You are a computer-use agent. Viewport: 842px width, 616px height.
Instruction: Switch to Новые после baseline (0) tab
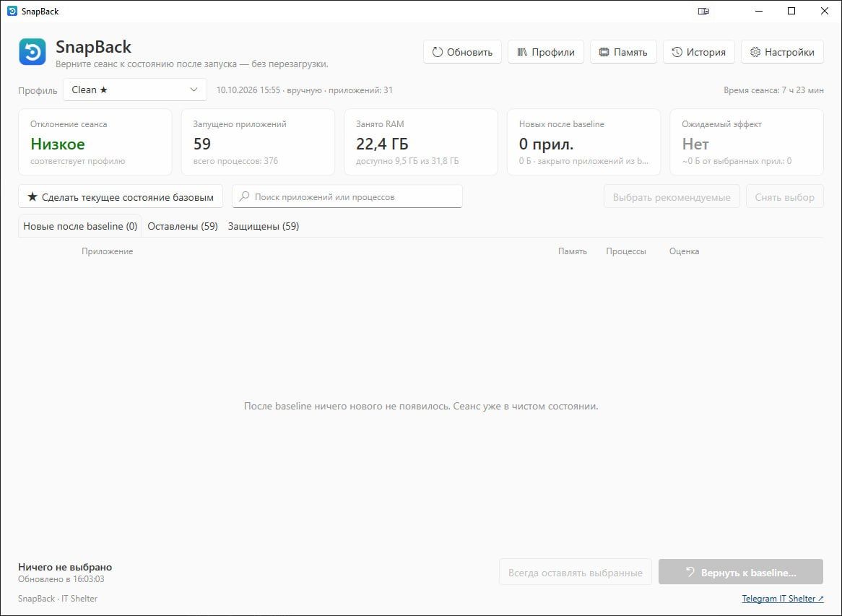pos(80,226)
